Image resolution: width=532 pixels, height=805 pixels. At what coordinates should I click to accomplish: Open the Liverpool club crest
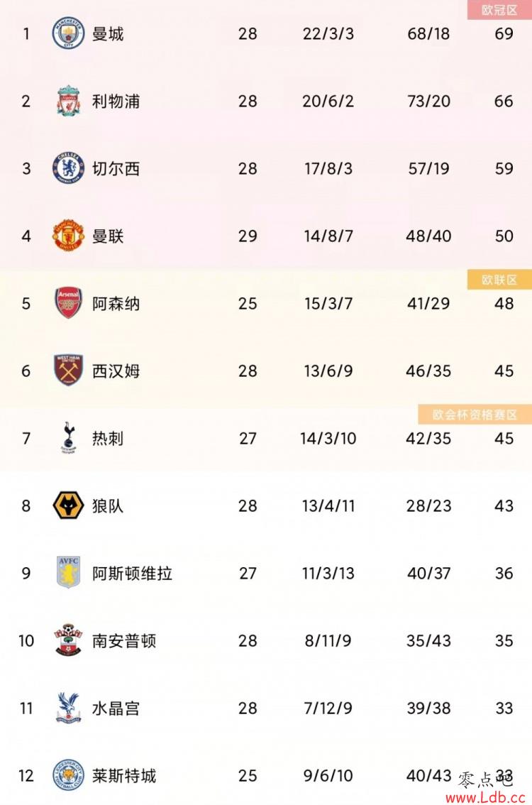[68, 101]
